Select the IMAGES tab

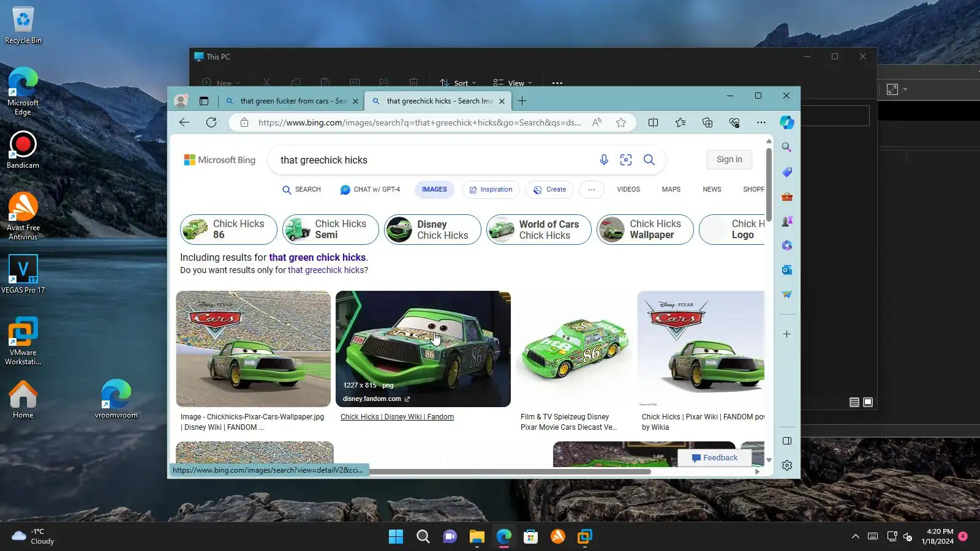coord(434,190)
